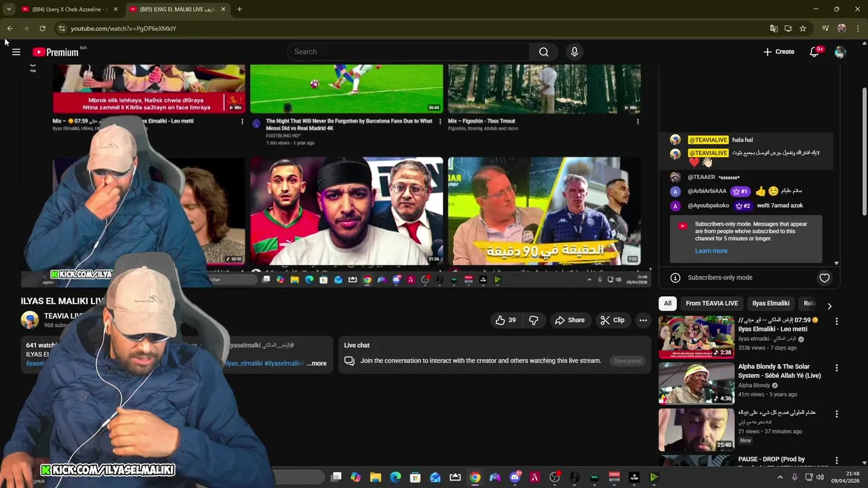
Task: Open Alpha Blondy Sébé Allah Yé thumbnail
Action: click(696, 383)
